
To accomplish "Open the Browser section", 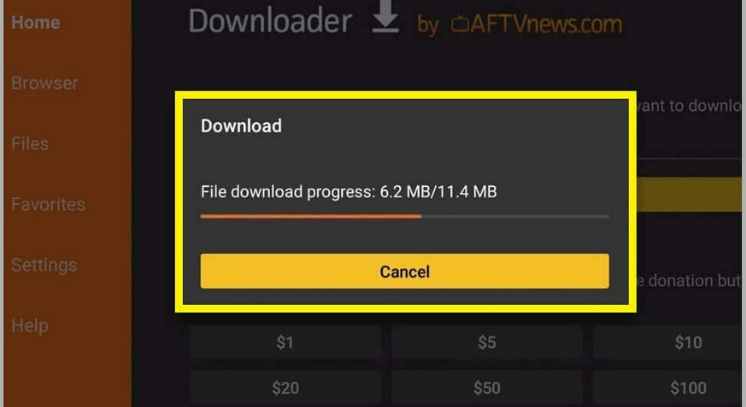I will click(x=45, y=83).
